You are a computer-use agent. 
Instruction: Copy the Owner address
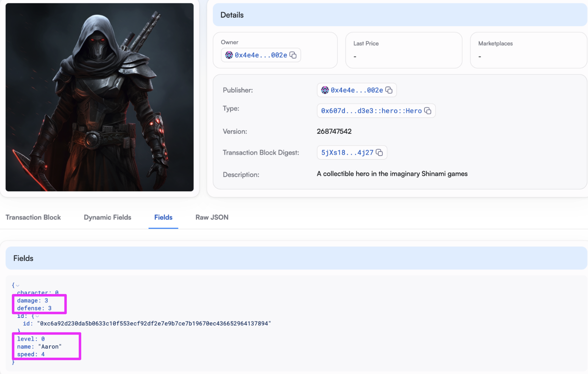point(293,55)
